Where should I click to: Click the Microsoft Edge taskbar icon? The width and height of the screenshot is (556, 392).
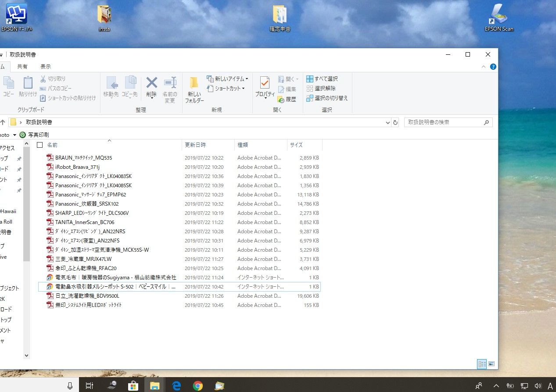click(x=176, y=385)
